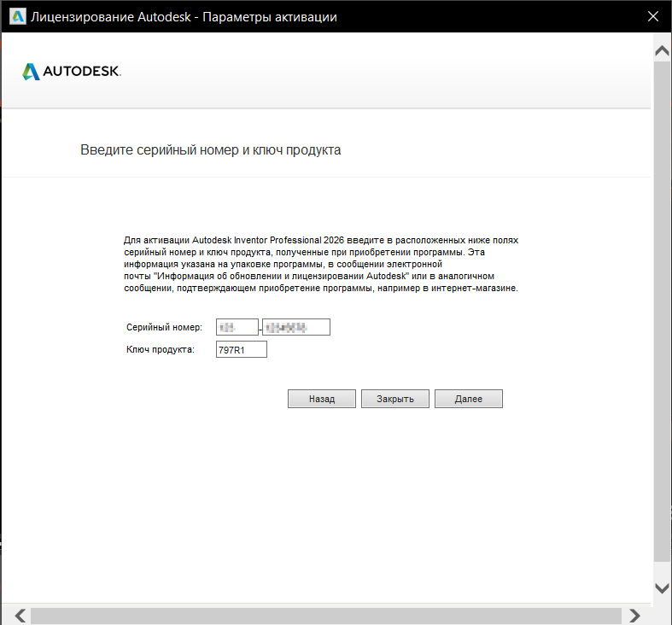Image resolution: width=672 pixels, height=625 pixels.
Task: Click the Ключ продукта label
Action: pos(161,350)
